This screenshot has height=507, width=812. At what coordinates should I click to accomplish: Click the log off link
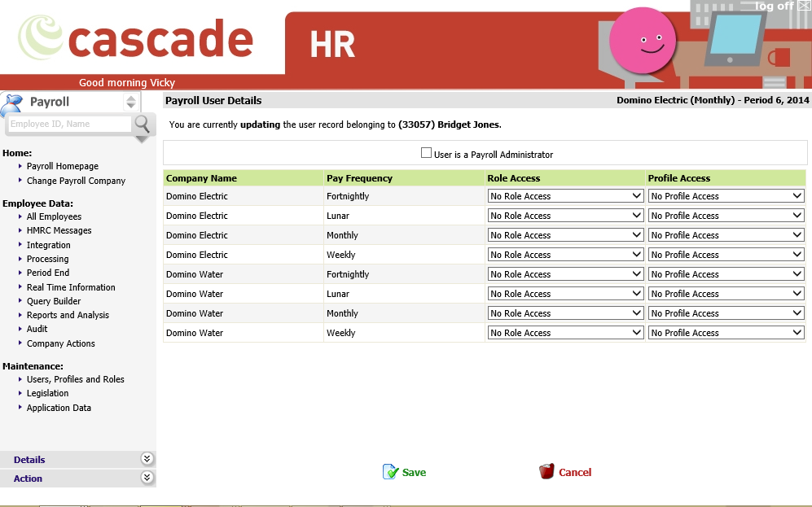[775, 6]
